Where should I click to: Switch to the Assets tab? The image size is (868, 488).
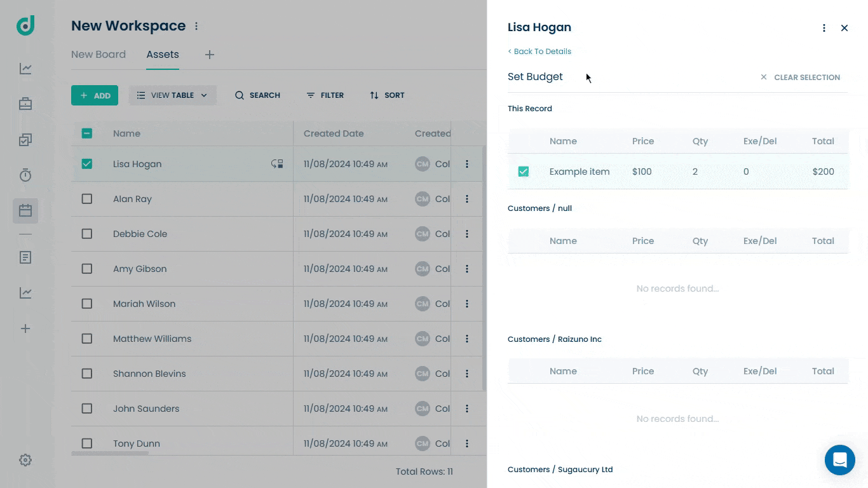(x=163, y=55)
